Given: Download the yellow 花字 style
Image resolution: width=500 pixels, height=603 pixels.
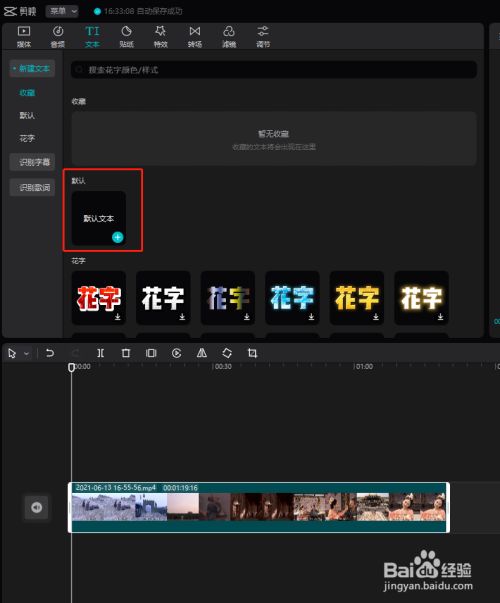Looking at the screenshot, I should tap(376, 316).
